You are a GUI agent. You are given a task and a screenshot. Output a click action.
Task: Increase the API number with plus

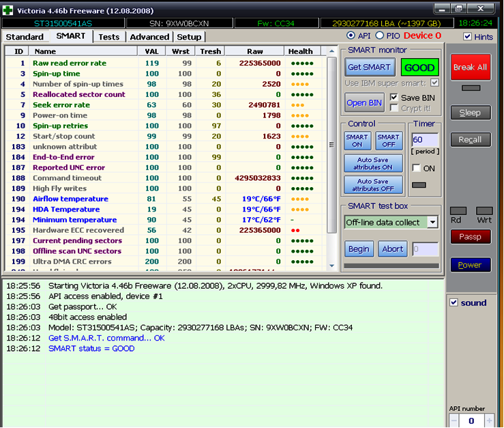(x=489, y=420)
